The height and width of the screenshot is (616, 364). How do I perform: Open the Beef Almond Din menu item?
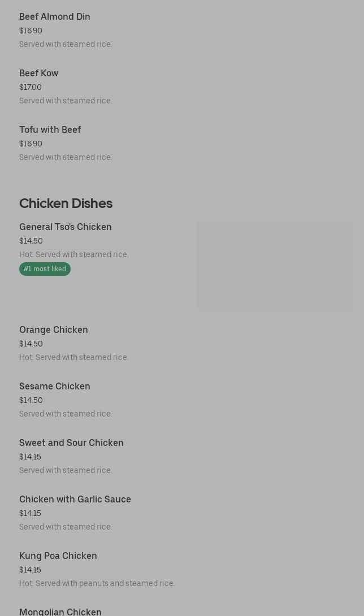pyautogui.click(x=55, y=17)
